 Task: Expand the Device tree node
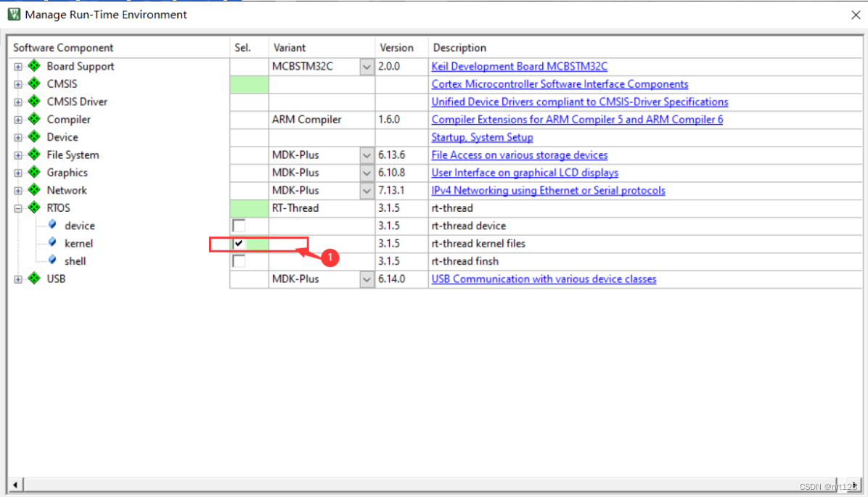tap(18, 137)
